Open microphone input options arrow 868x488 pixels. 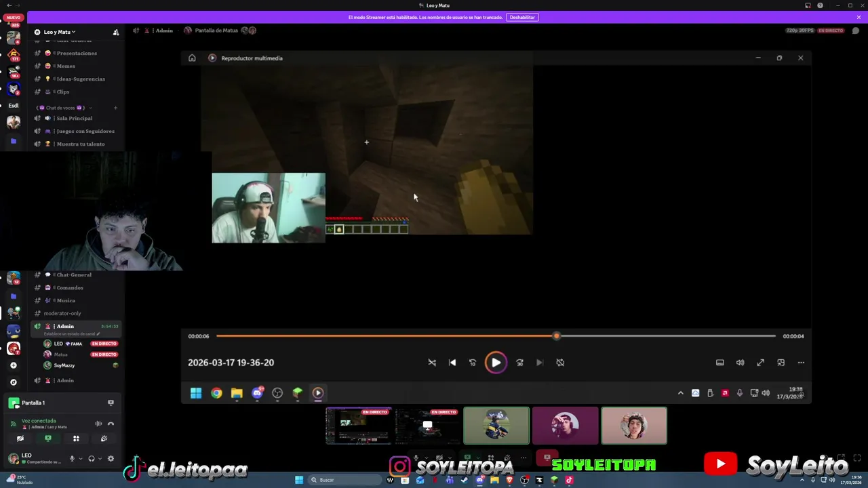(x=80, y=459)
